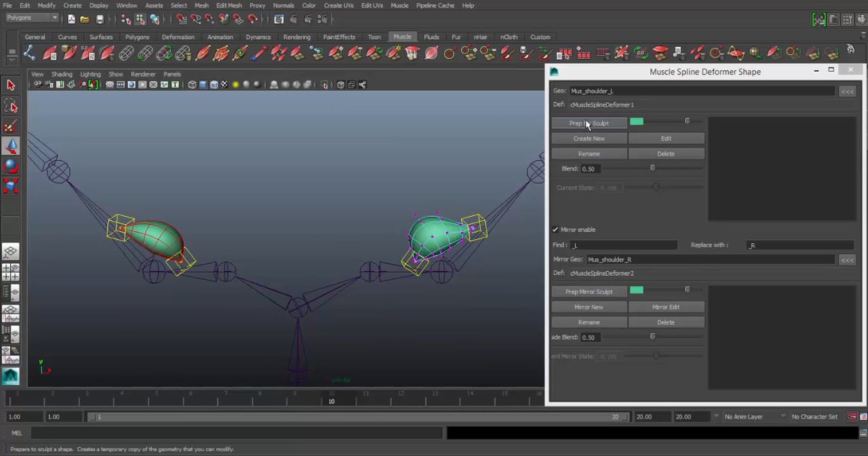868x456 pixels.
Task: Select the camera icon in viewport toolbar
Action: [x=38, y=85]
